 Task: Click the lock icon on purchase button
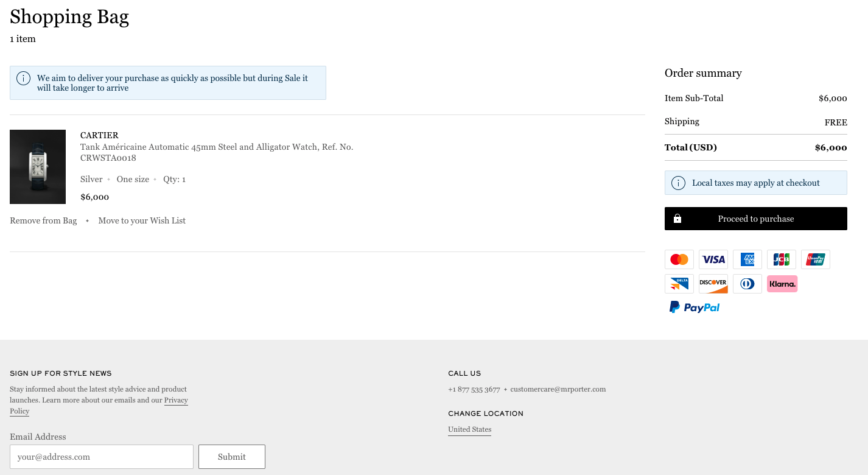coord(677,219)
